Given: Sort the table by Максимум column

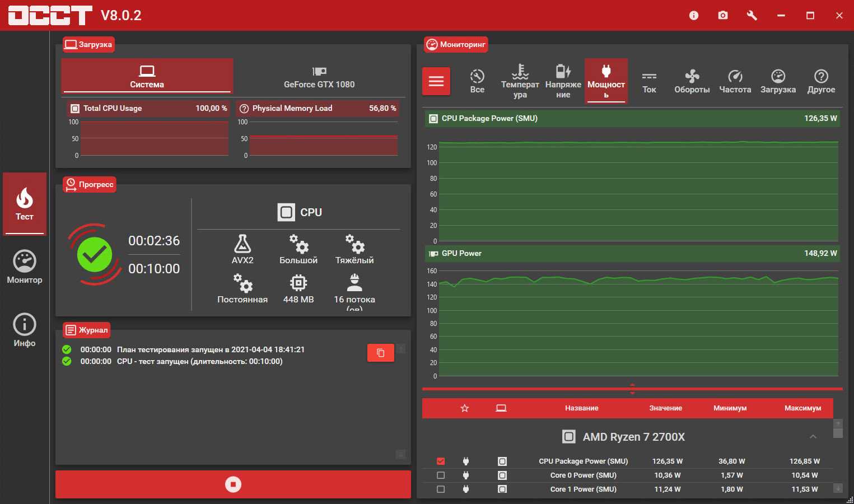Looking at the screenshot, I should [802, 408].
